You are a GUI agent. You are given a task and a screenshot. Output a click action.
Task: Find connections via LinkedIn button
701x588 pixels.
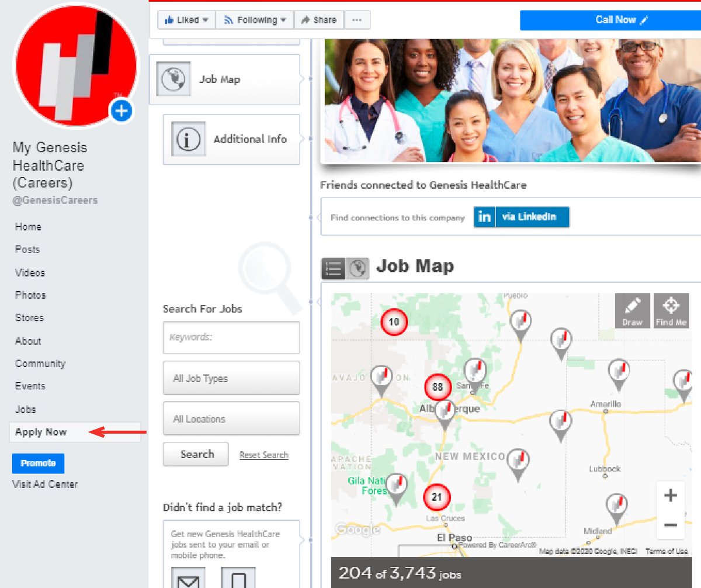(x=521, y=217)
